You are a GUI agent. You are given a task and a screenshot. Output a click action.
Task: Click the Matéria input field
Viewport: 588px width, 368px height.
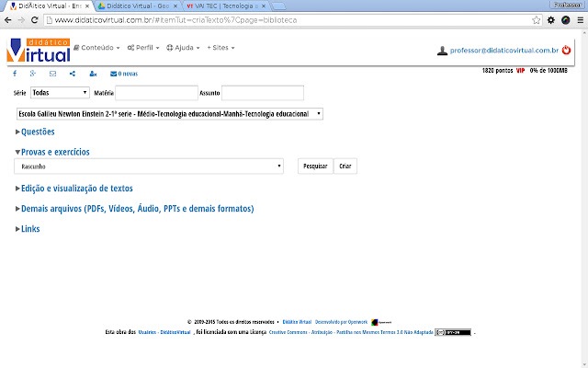tap(156, 93)
